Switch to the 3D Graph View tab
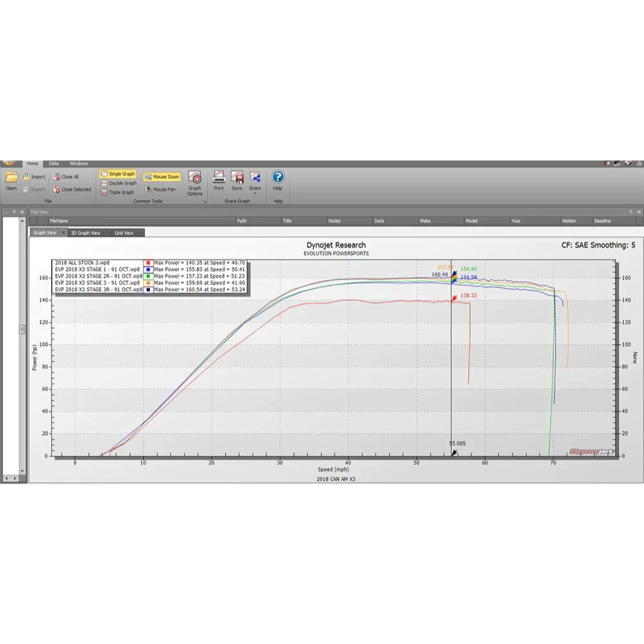The image size is (644, 644). 85,232
